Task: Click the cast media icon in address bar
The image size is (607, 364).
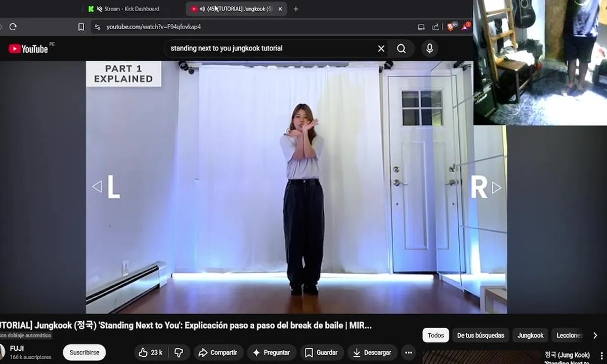Action: [x=421, y=27]
